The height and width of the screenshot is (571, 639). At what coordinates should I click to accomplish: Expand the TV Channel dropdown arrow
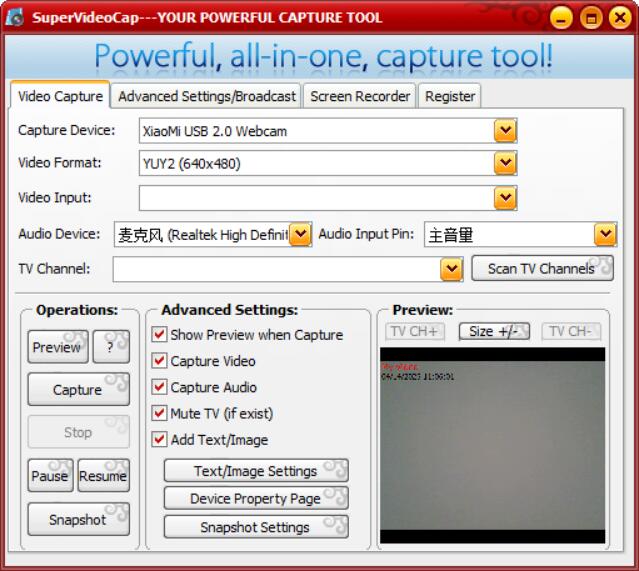coord(452,269)
